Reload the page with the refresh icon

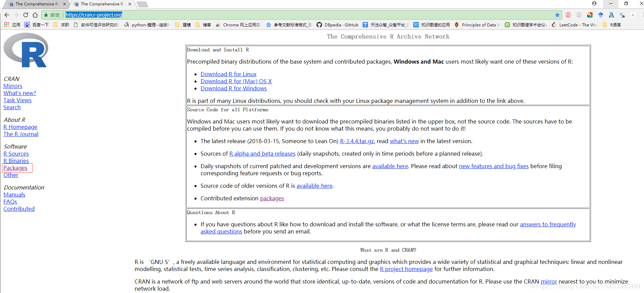point(26,15)
